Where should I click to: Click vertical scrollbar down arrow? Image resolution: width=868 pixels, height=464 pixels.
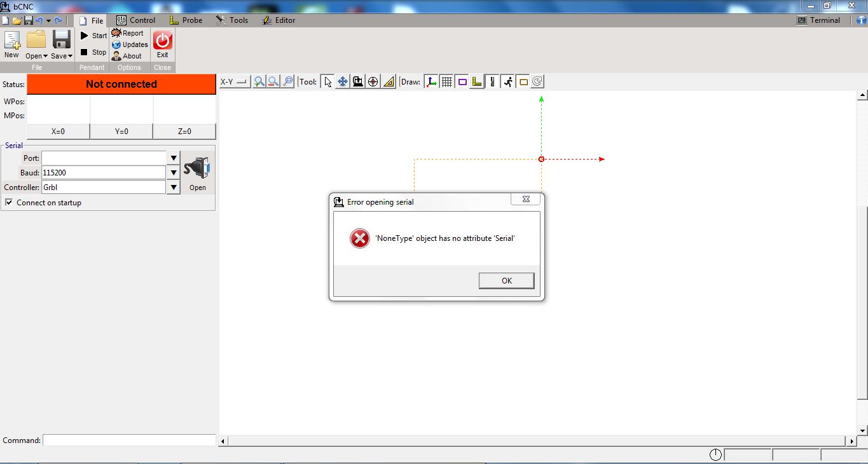tap(863, 430)
